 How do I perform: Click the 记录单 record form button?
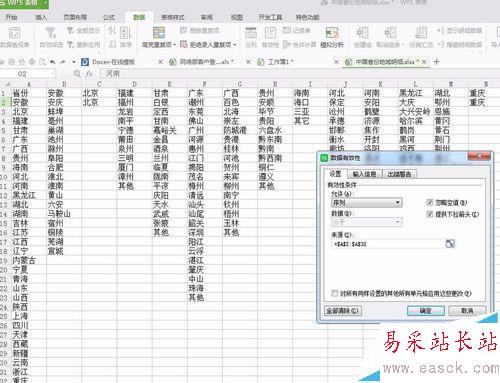point(296,30)
